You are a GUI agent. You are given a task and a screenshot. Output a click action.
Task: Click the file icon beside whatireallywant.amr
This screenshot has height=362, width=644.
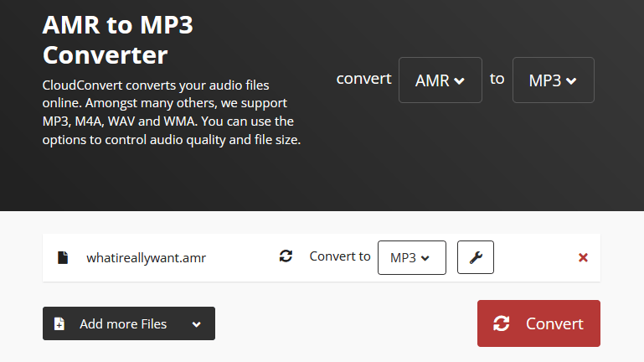point(63,257)
